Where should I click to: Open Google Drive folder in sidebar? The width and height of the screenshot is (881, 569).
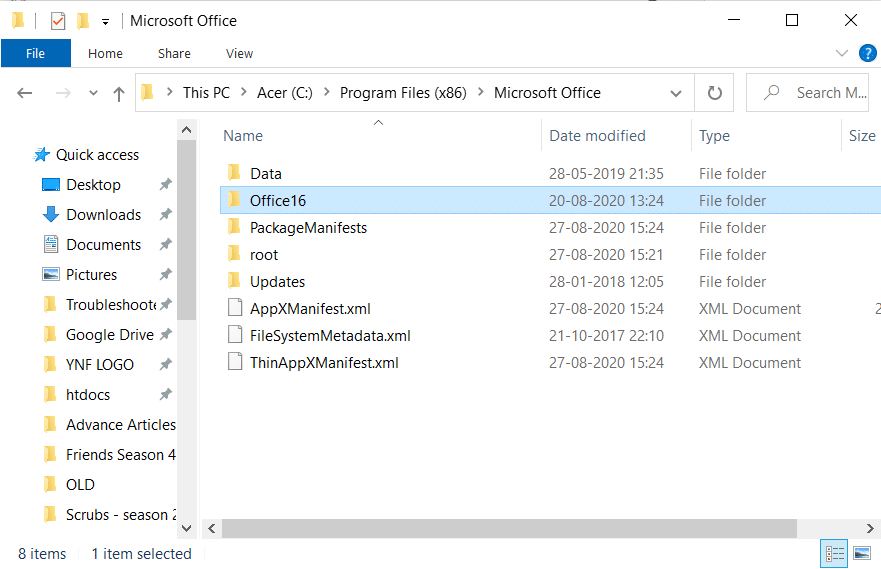[x=110, y=335]
